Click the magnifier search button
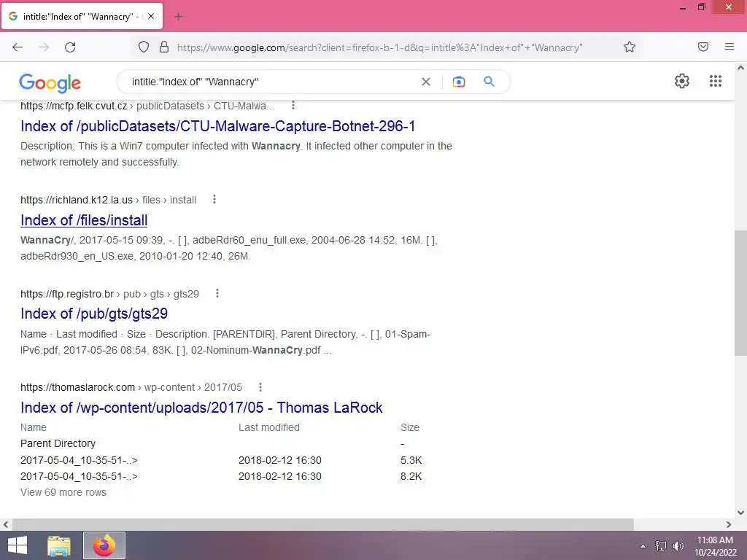The width and height of the screenshot is (747, 560). tap(489, 82)
